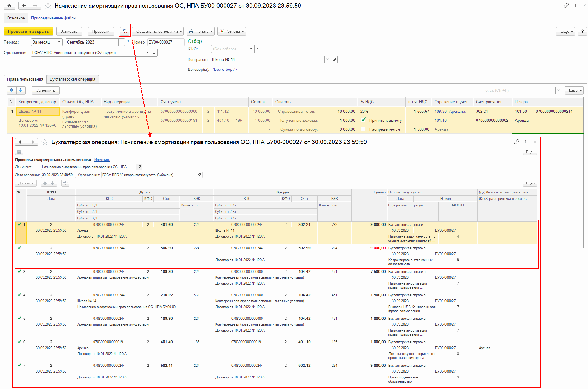Select posting 7 debit account 502.11
Screen dimensions: 588x389
[x=166, y=366]
